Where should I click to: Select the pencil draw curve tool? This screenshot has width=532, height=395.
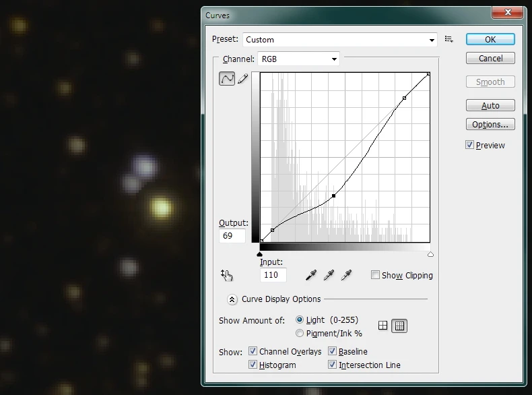coord(243,79)
